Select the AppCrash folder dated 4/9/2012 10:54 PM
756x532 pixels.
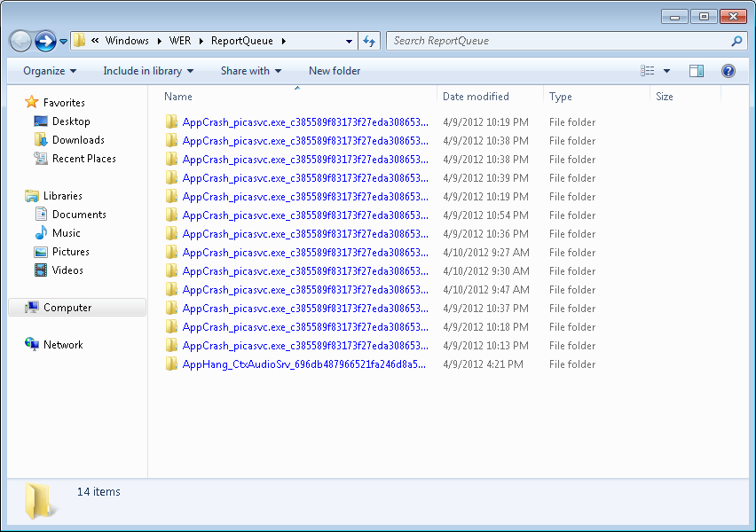pyautogui.click(x=305, y=215)
